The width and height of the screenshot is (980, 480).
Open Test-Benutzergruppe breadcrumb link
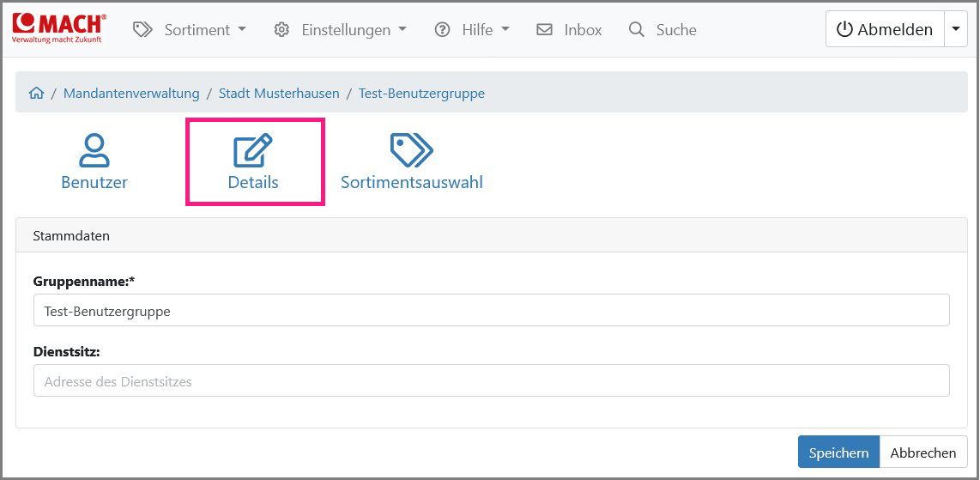point(421,94)
